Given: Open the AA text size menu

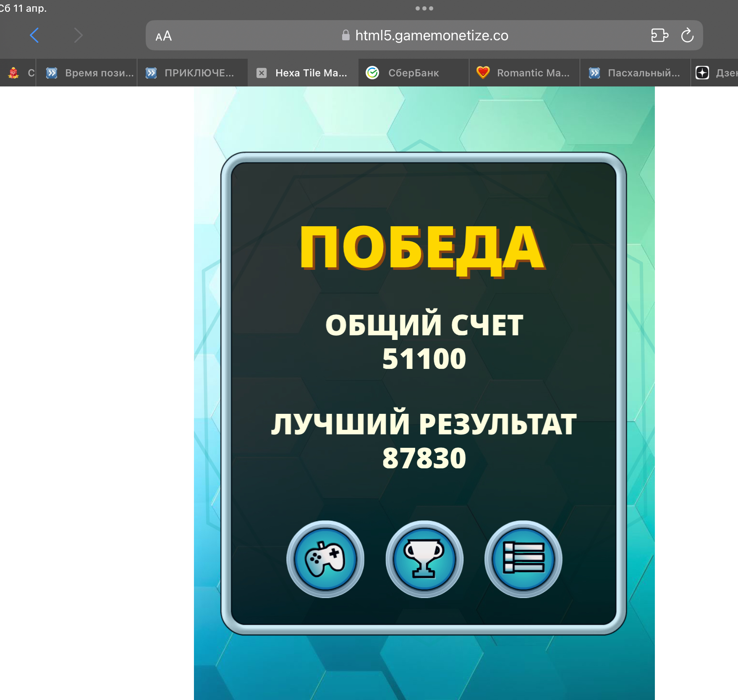Looking at the screenshot, I should pyautogui.click(x=163, y=36).
